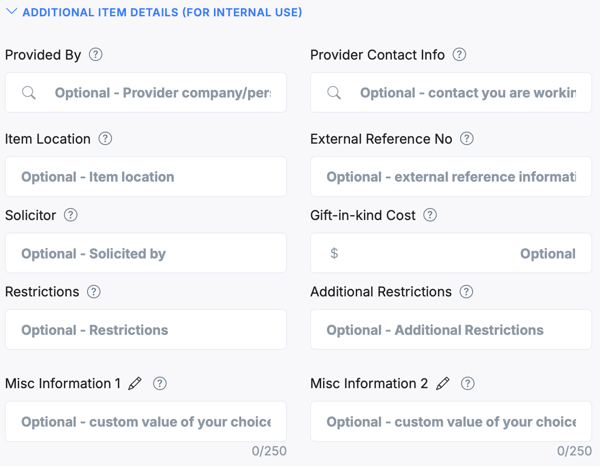Image resolution: width=600 pixels, height=466 pixels.
Task: Activate the Additional Restrictions text field
Action: point(451,330)
